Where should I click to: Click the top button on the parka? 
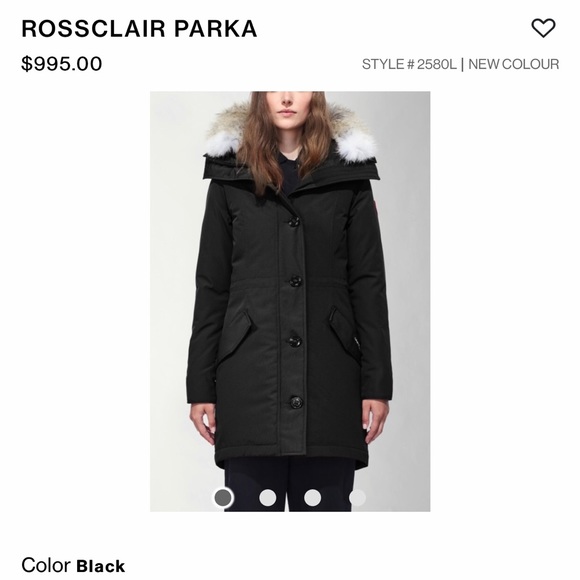294,222
